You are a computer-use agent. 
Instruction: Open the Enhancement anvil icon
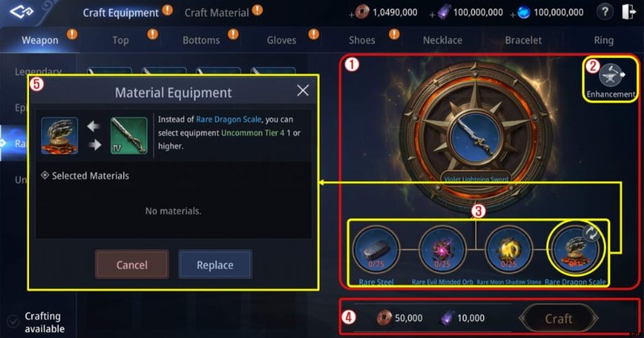point(610,76)
